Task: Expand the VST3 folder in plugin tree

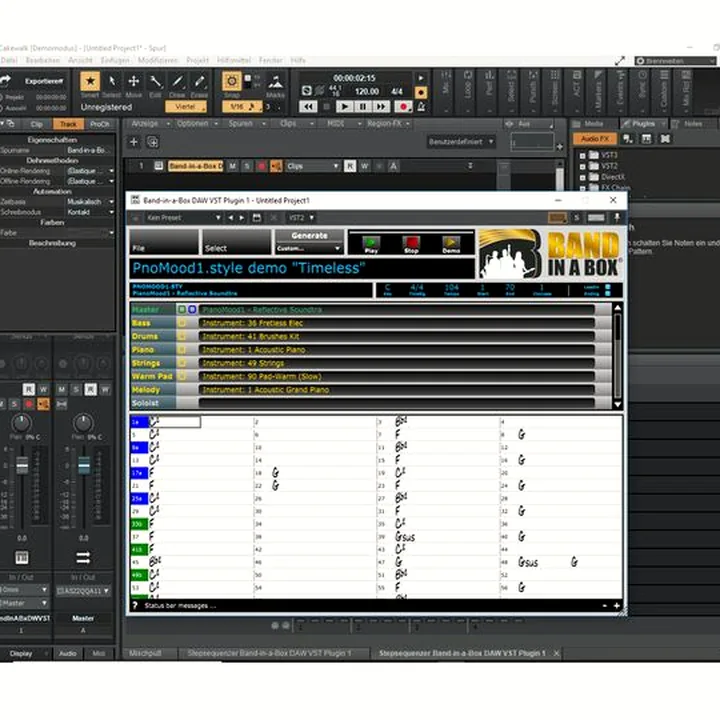Action: click(582, 156)
